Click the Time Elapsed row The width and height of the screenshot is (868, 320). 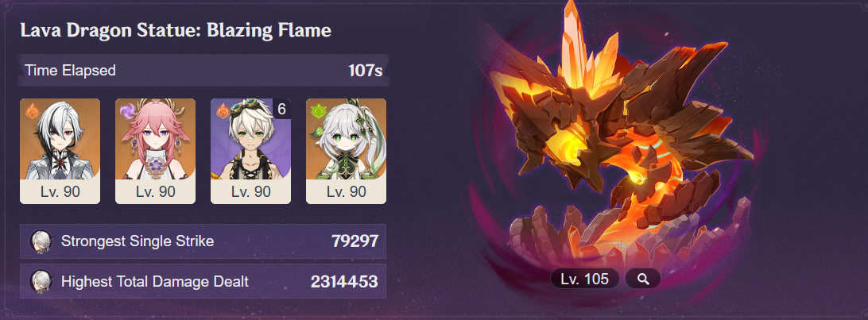203,71
